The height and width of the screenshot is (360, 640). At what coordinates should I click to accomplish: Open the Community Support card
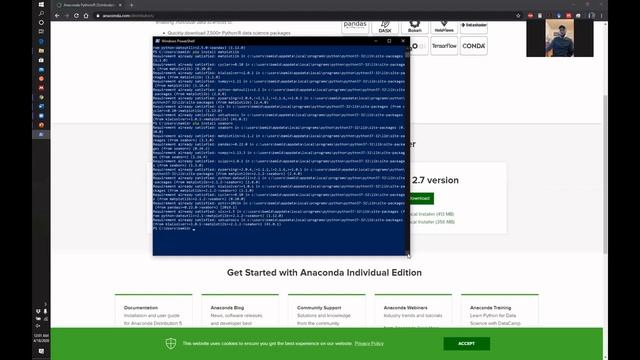pyautogui.click(x=327, y=311)
